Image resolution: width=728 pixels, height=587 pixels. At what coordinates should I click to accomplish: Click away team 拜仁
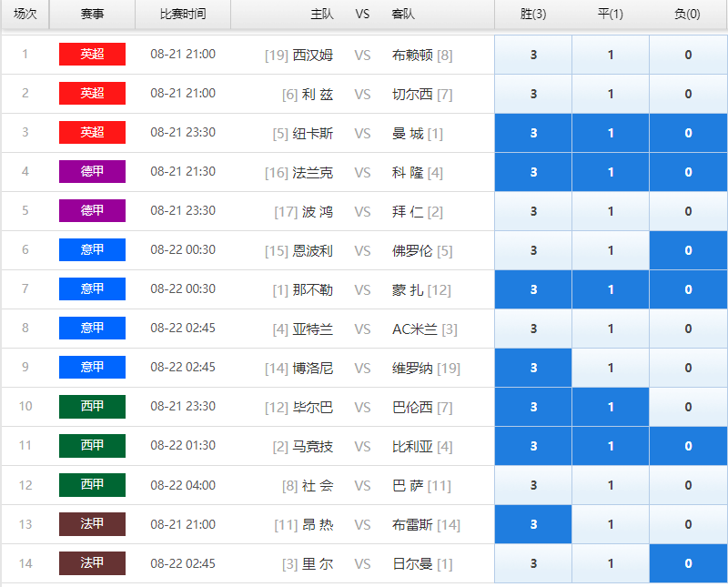408,212
